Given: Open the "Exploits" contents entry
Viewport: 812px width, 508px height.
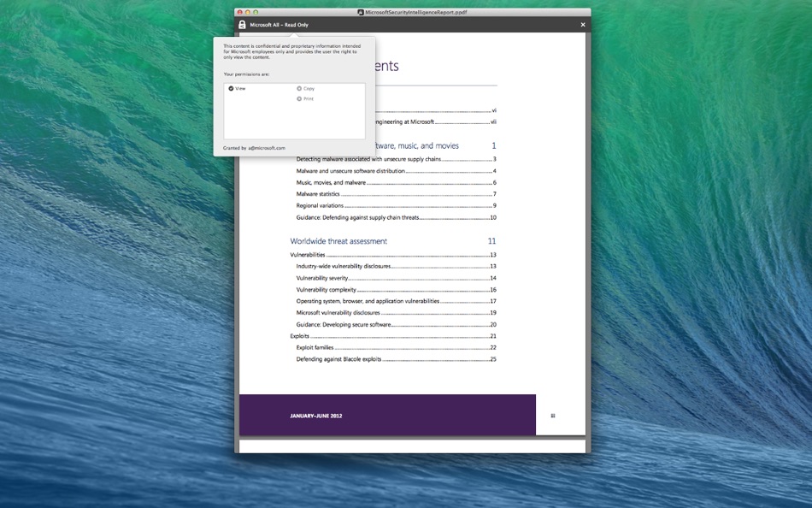Looking at the screenshot, I should tap(393, 336).
